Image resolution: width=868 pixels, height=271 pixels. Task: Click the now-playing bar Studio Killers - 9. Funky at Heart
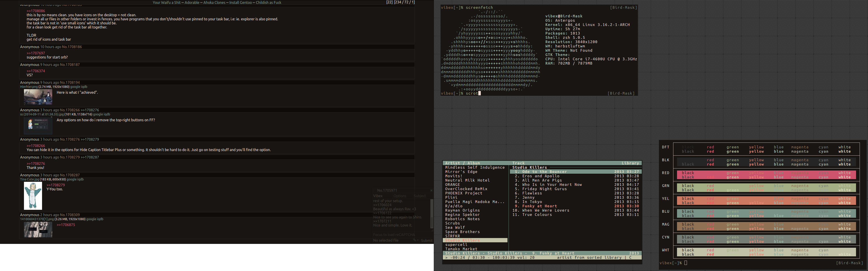point(542,253)
